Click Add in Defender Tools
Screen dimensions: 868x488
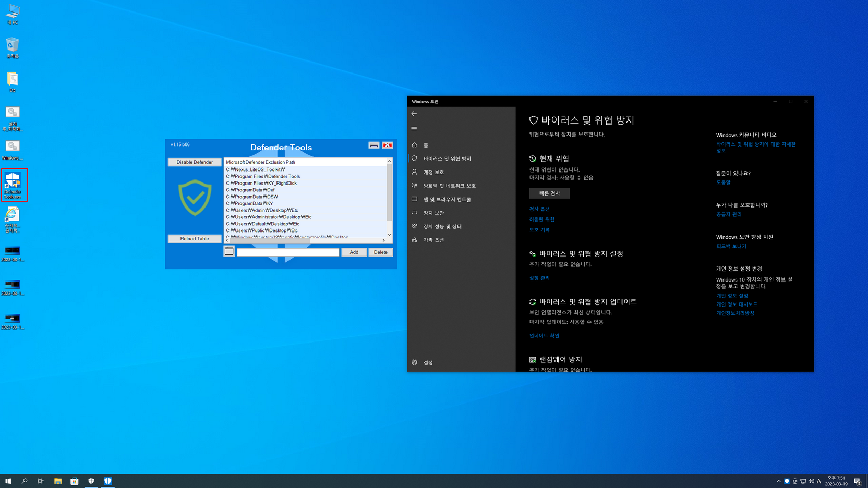coord(354,252)
